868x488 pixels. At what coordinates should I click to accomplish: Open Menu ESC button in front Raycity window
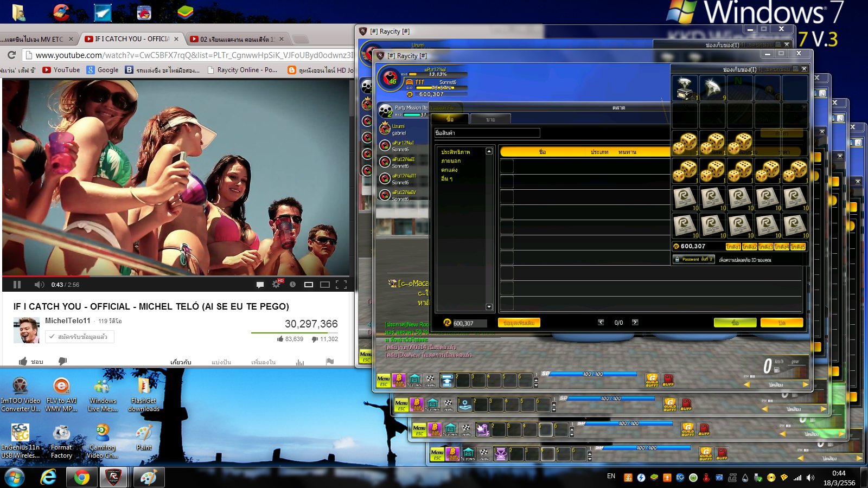tap(384, 381)
